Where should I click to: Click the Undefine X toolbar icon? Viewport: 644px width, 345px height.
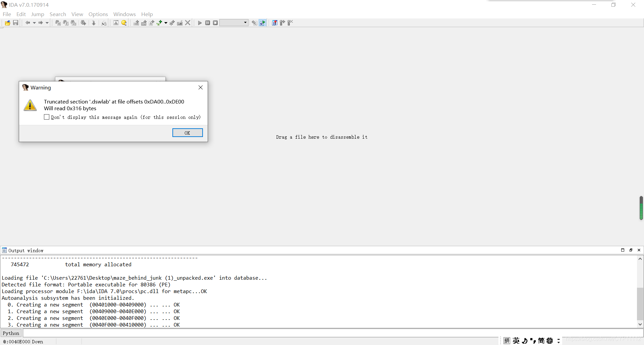click(x=188, y=23)
